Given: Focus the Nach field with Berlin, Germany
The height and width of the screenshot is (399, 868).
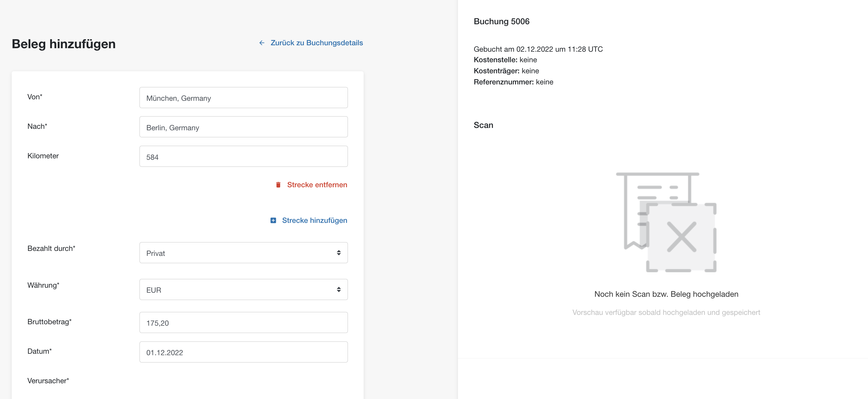Looking at the screenshot, I should click(244, 127).
